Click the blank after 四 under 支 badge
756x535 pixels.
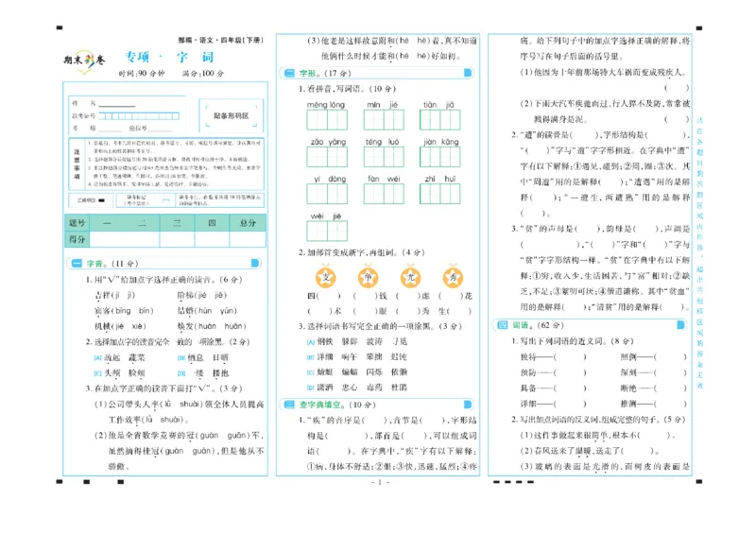point(328,296)
